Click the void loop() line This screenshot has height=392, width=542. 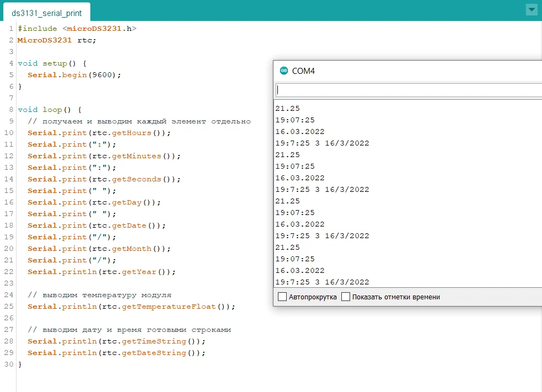tap(50, 110)
